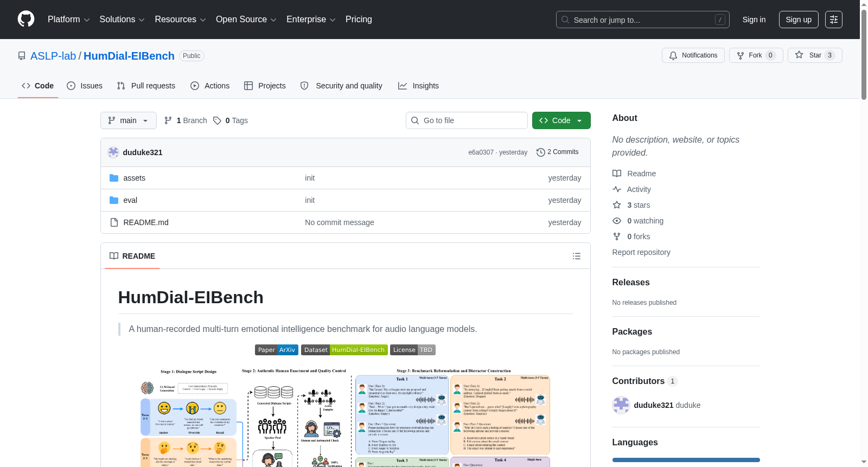
Task: View the 2 Commits history
Action: pos(557,152)
